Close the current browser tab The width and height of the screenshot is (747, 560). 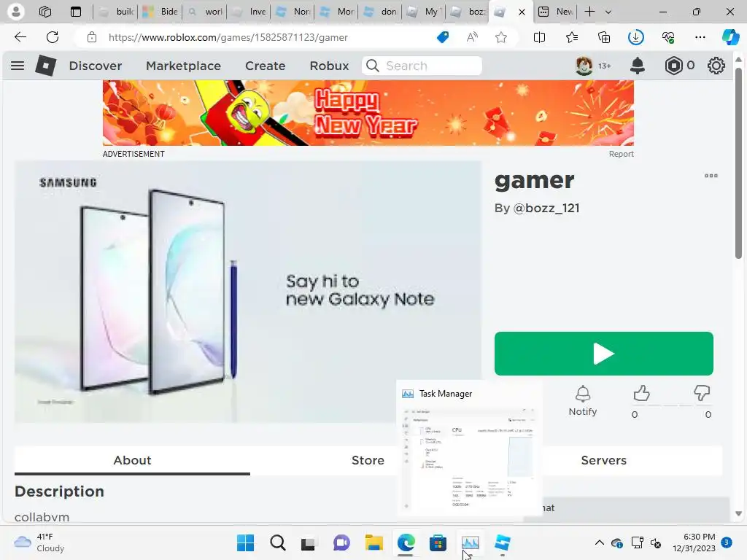click(x=522, y=12)
